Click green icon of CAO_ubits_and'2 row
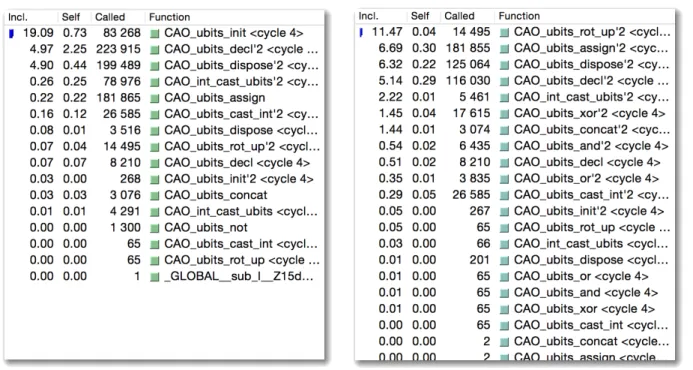Image resolution: width=693 pixels, height=370 pixels. point(504,147)
